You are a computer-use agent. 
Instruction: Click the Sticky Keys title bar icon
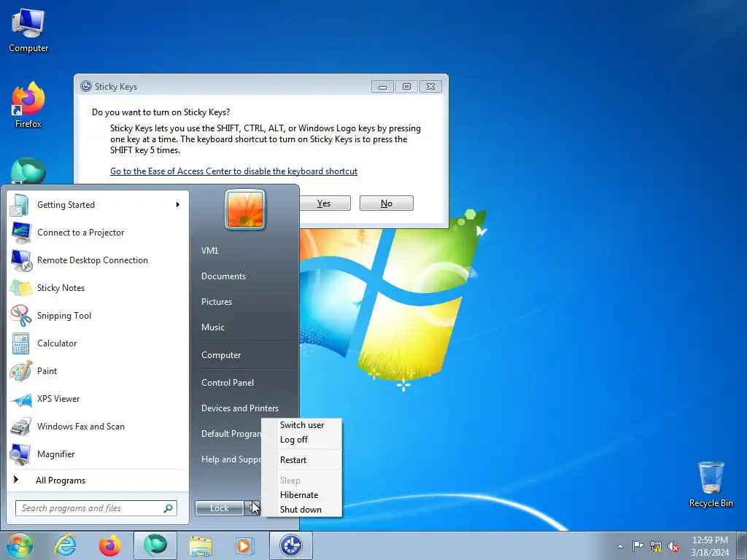86,86
